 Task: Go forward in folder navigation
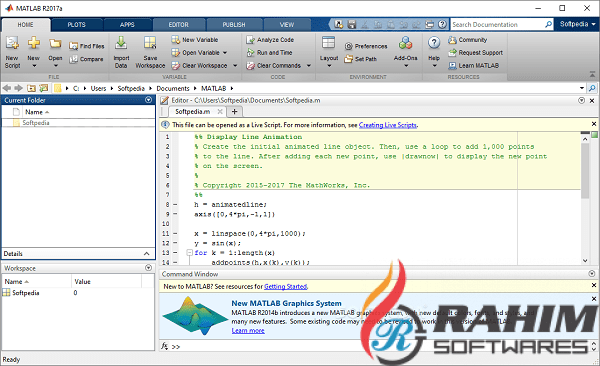click(x=18, y=88)
